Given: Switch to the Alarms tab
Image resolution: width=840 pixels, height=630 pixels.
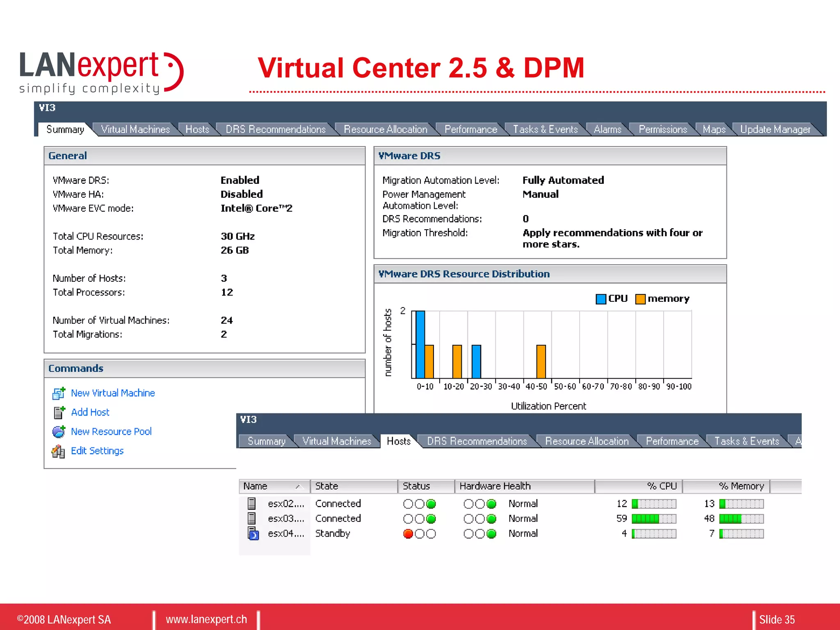Looking at the screenshot, I should [607, 129].
